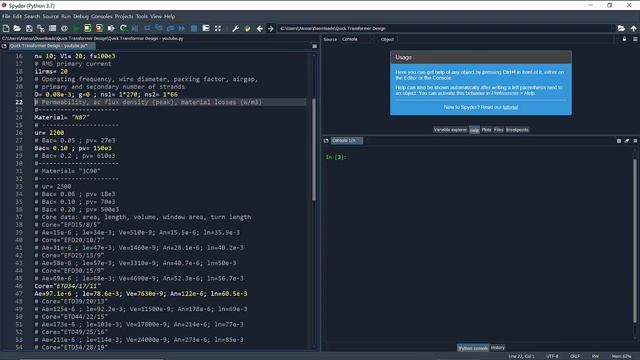Open the Projects menu
Image resolution: width=640 pixels, height=360 pixels.
(x=124, y=16)
